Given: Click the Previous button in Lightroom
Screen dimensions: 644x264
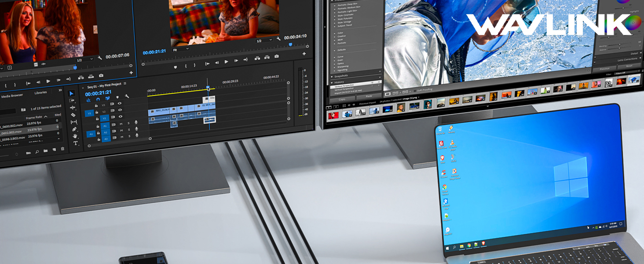Looking at the screenshot, I should [605, 69].
